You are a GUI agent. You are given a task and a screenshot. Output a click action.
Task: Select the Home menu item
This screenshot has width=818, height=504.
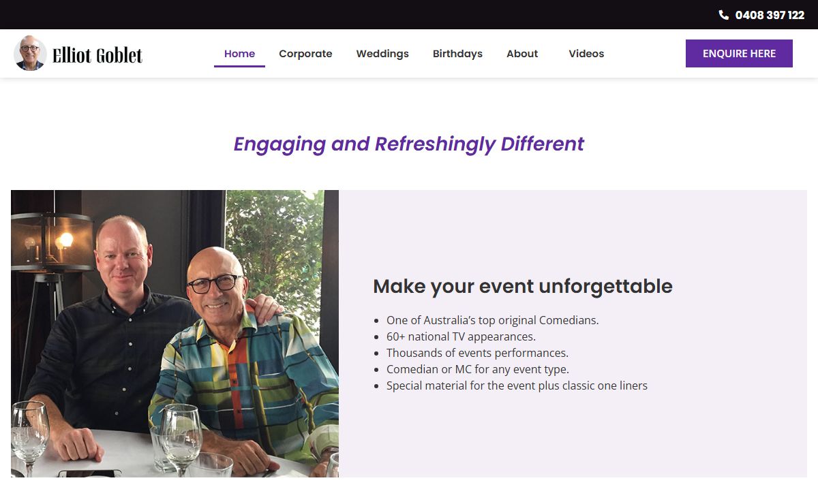[239, 54]
